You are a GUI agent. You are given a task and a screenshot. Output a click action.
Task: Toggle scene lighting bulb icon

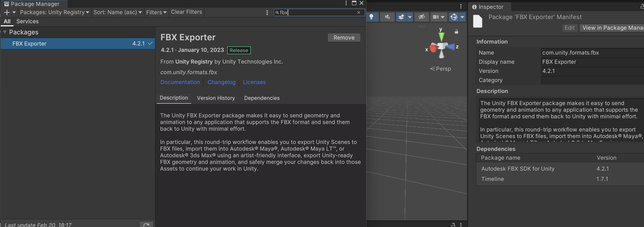point(372,17)
